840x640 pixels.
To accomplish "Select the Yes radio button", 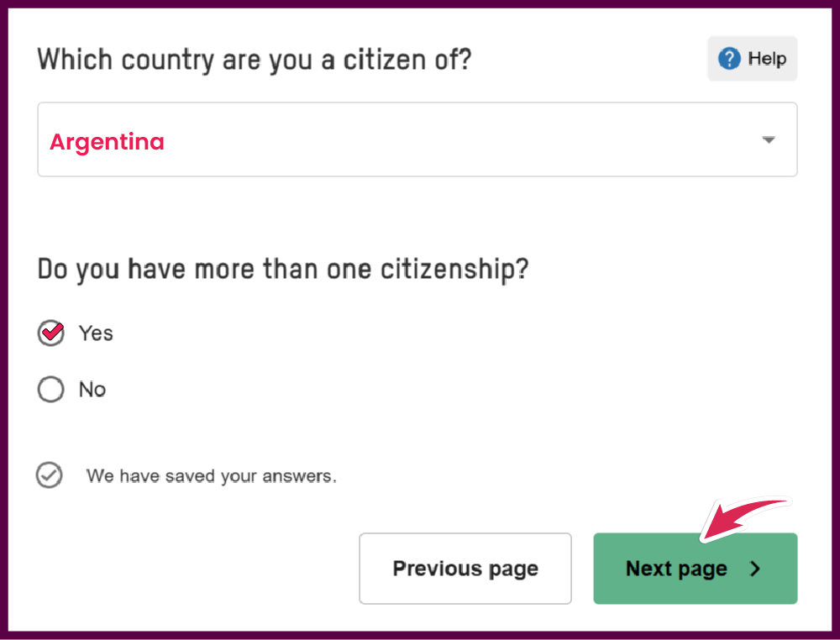I will click(51, 333).
